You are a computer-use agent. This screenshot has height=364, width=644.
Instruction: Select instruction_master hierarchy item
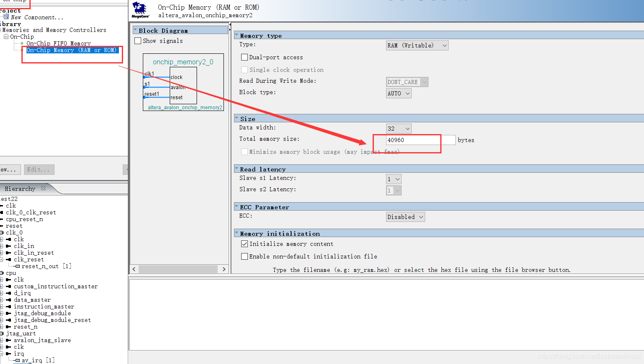point(44,306)
